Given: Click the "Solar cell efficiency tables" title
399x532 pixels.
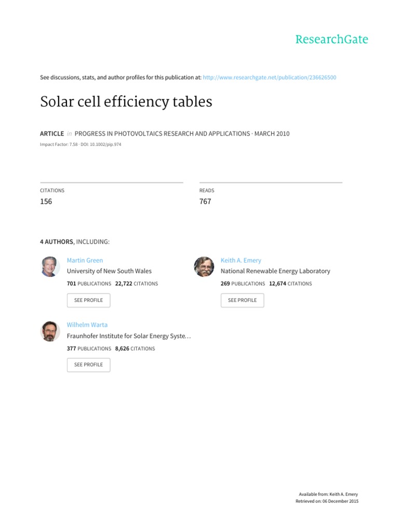Looking at the screenshot, I should (x=126, y=102).
